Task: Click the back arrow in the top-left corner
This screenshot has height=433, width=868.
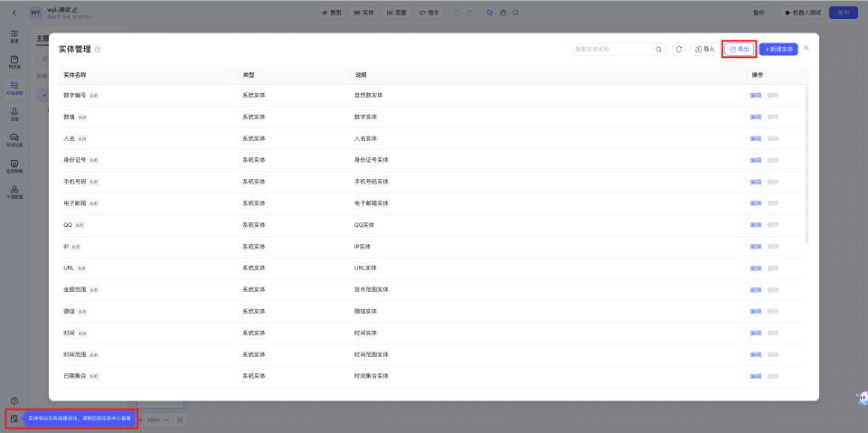Action: coord(14,13)
